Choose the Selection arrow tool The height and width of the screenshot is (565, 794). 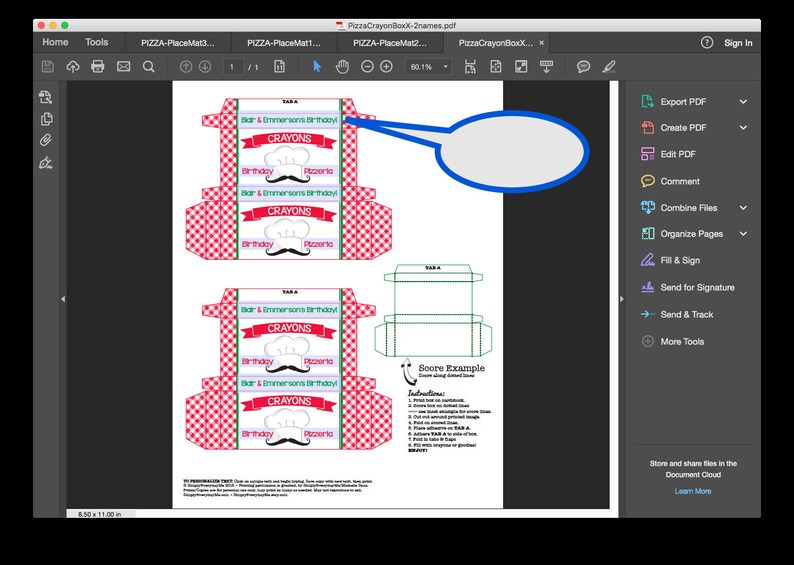pos(317,66)
